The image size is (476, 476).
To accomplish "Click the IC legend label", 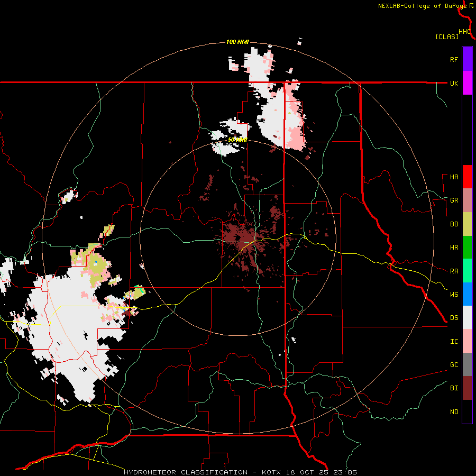I will [454, 342].
